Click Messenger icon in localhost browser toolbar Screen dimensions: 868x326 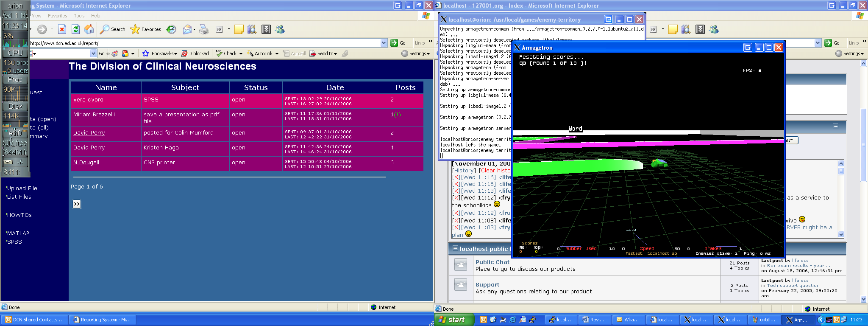click(x=714, y=29)
